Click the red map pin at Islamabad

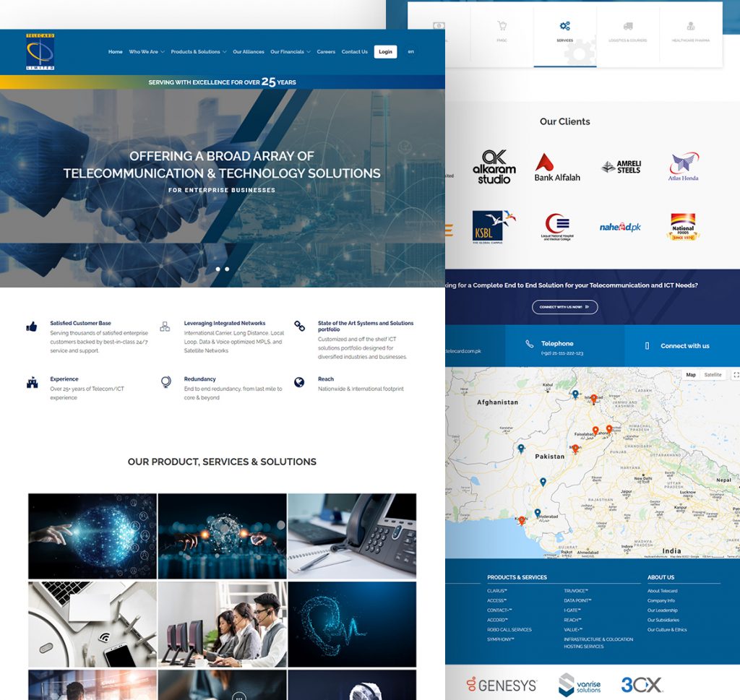point(594,399)
